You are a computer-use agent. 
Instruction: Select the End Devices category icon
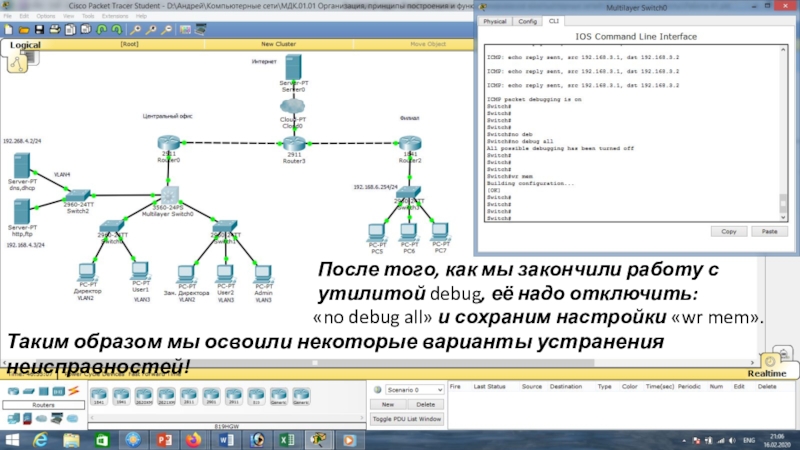pyautogui.click(x=13, y=419)
